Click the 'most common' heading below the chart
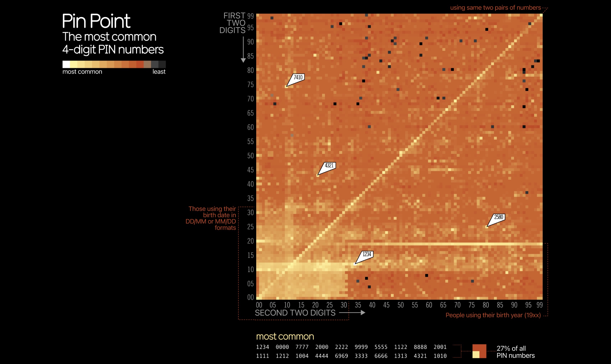Screen dimensions: 611x364 click(x=285, y=337)
